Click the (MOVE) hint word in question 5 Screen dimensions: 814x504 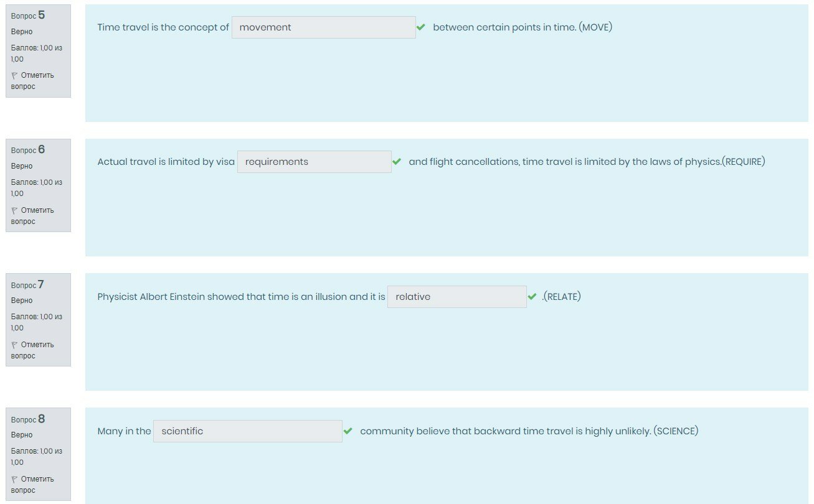coord(595,27)
